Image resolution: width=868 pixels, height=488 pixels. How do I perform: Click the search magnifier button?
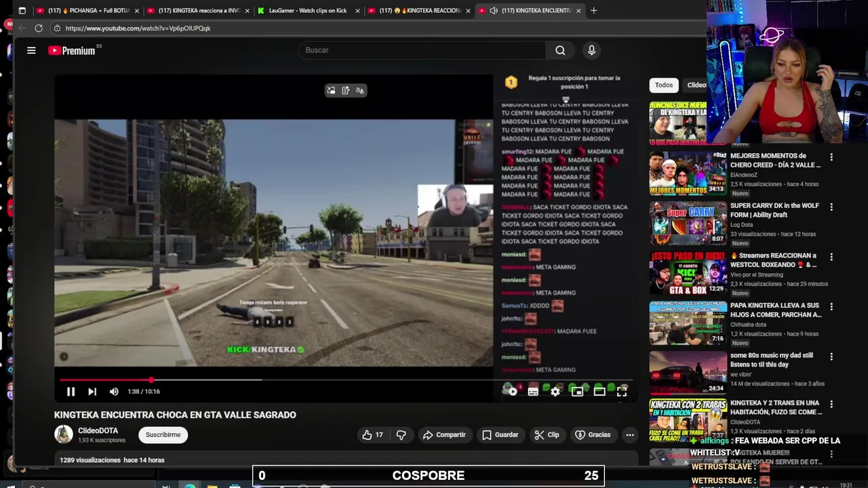560,50
